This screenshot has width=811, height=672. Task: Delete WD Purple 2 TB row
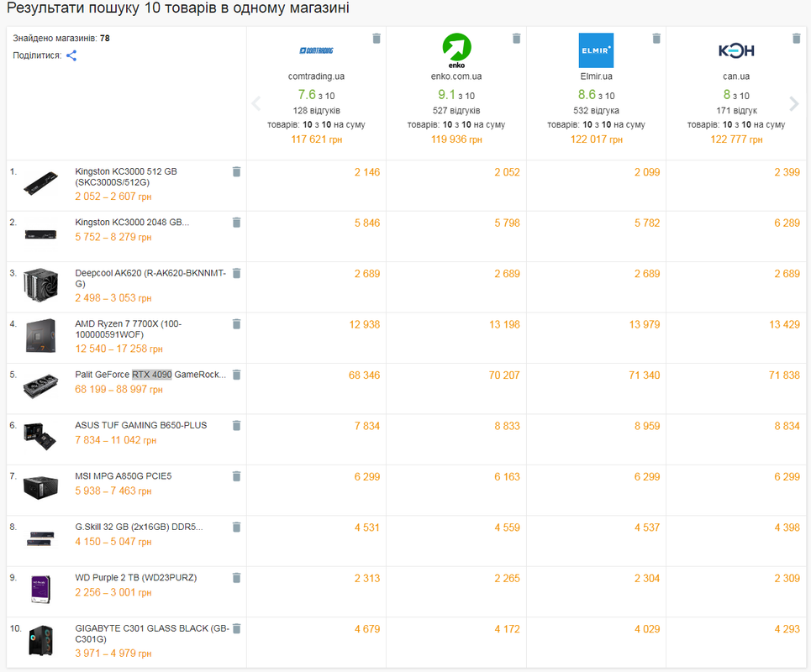pyautogui.click(x=236, y=577)
